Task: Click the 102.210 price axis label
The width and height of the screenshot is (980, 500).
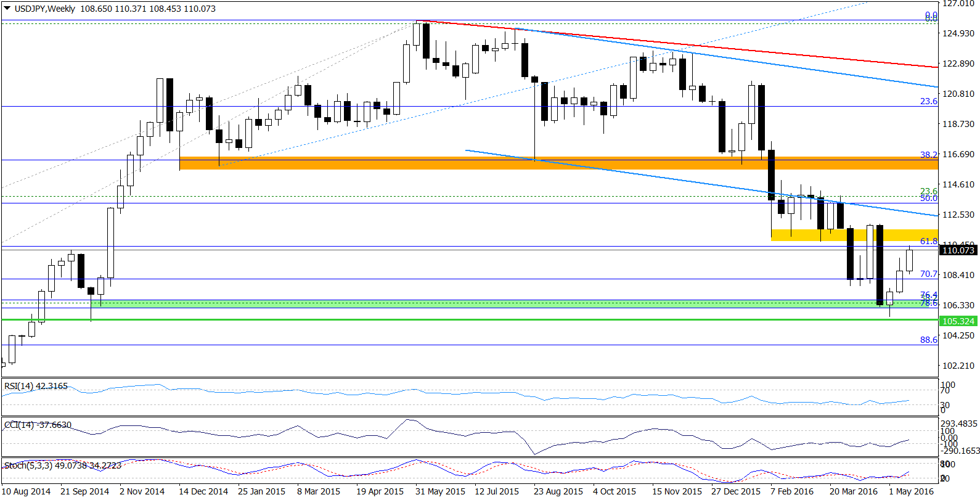Action: (x=958, y=366)
